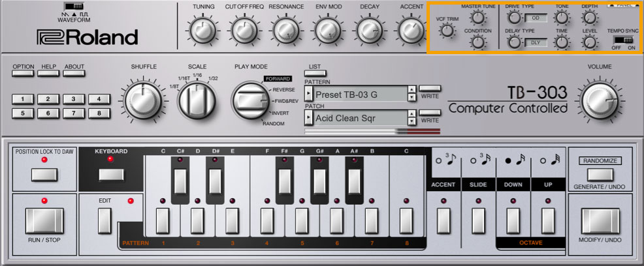Open the Help button
The height and width of the screenshot is (266, 644).
point(48,74)
